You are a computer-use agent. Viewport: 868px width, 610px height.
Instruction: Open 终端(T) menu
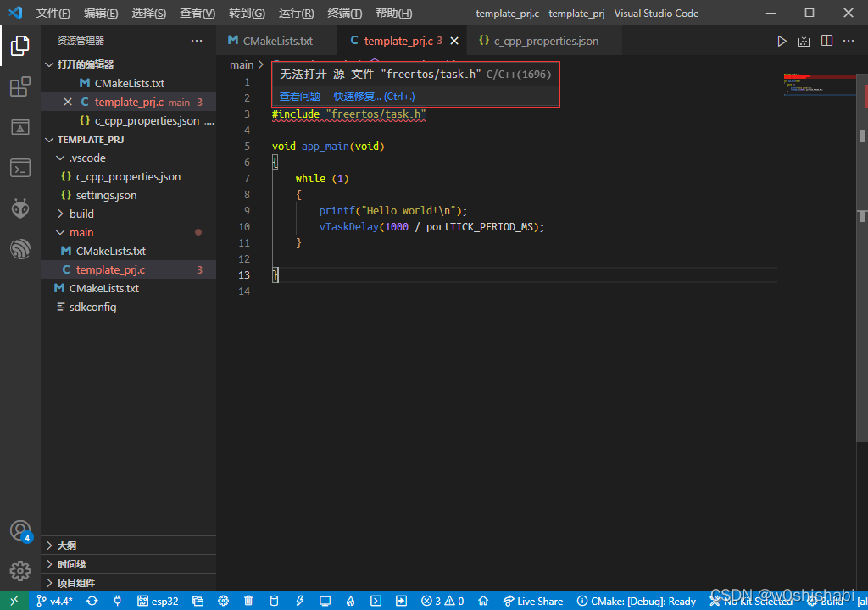pos(345,14)
